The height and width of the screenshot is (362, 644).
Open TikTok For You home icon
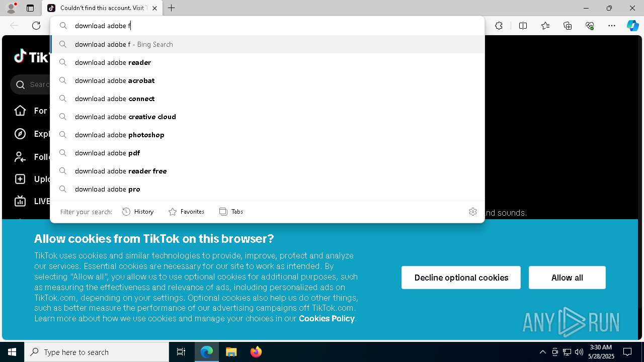[20, 111]
